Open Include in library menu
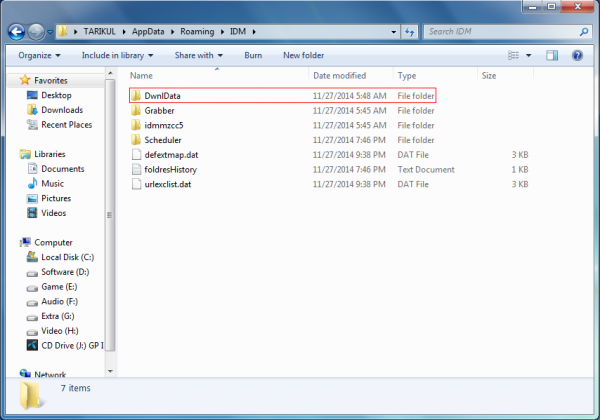Image resolution: width=600 pixels, height=420 pixels. 117,55
